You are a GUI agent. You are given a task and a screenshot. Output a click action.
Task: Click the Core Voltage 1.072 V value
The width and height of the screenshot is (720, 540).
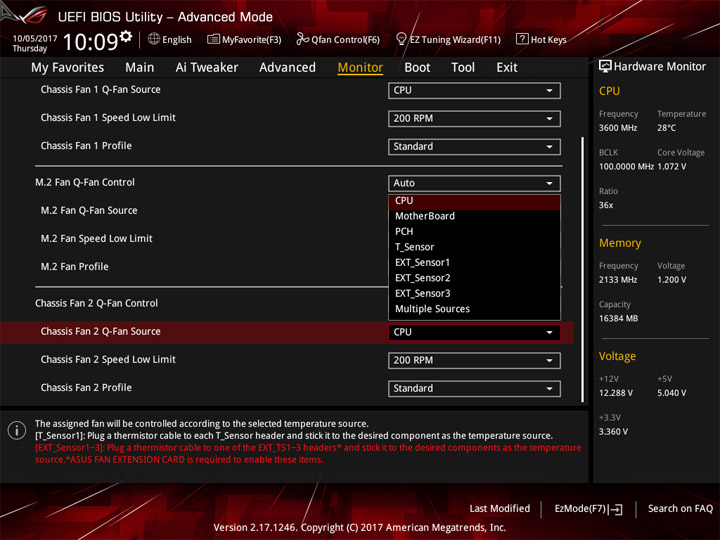[671, 167]
